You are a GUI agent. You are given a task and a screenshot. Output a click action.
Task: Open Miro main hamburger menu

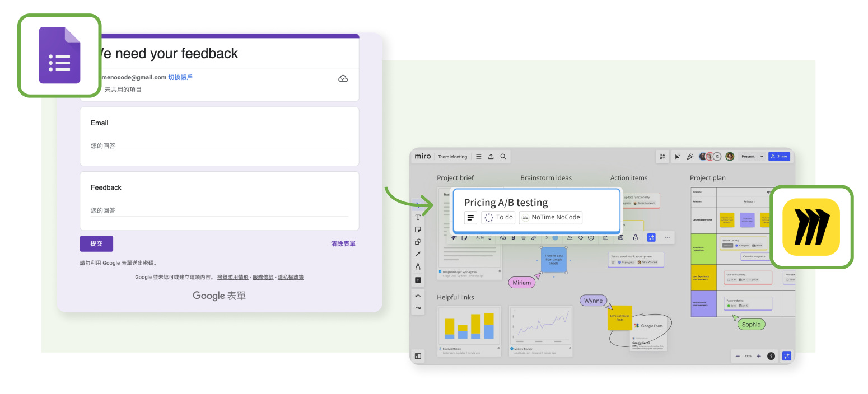[478, 157]
